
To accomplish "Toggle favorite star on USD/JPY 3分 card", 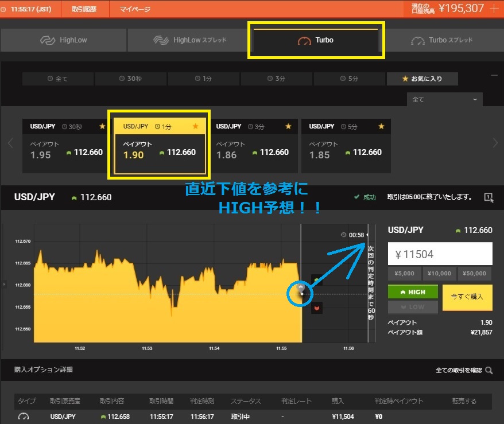I will click(288, 126).
